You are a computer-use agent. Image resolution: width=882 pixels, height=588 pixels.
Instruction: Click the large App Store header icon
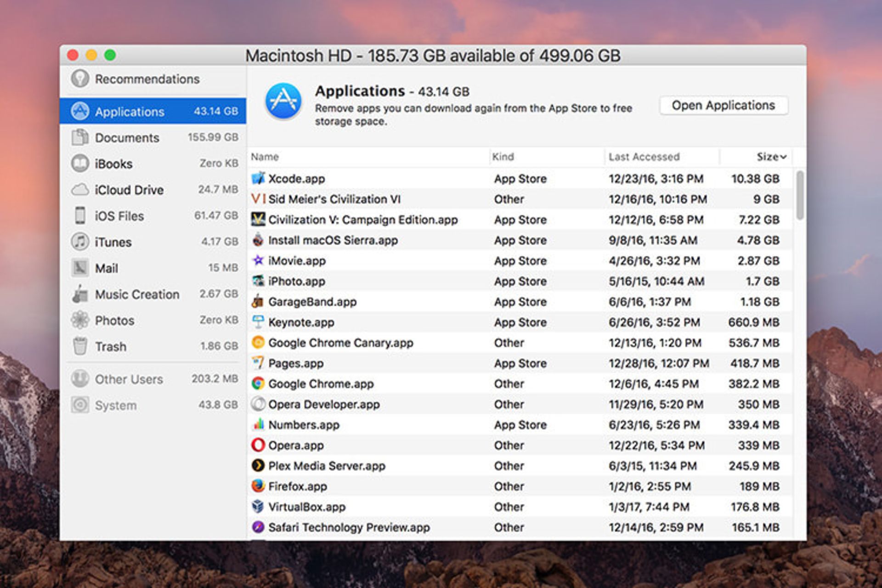pyautogui.click(x=283, y=101)
